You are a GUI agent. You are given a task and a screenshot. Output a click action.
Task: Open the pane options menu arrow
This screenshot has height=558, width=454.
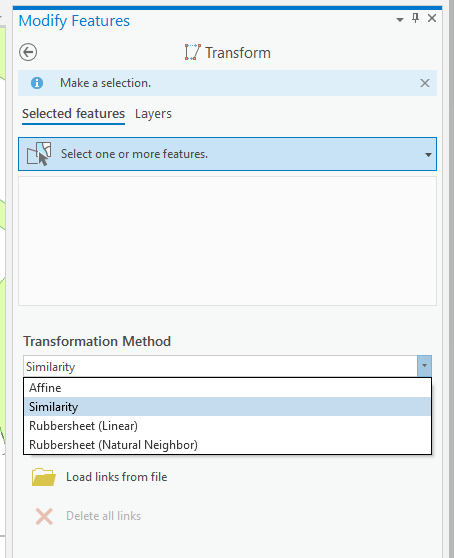tap(400, 20)
